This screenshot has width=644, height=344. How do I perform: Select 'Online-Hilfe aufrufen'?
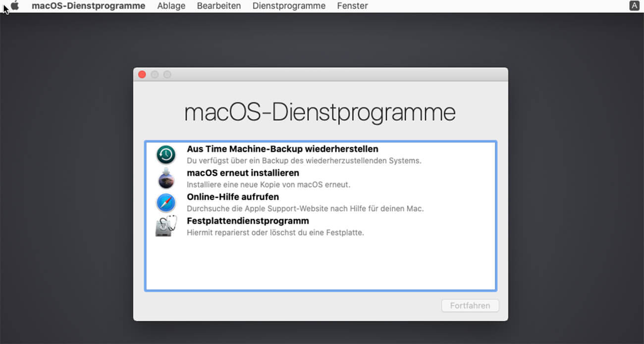(233, 197)
